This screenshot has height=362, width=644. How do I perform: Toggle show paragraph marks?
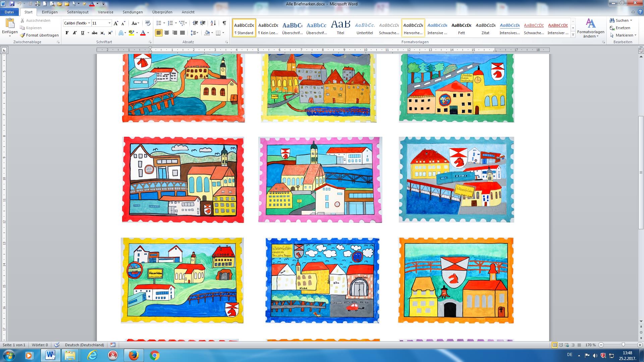(x=224, y=23)
